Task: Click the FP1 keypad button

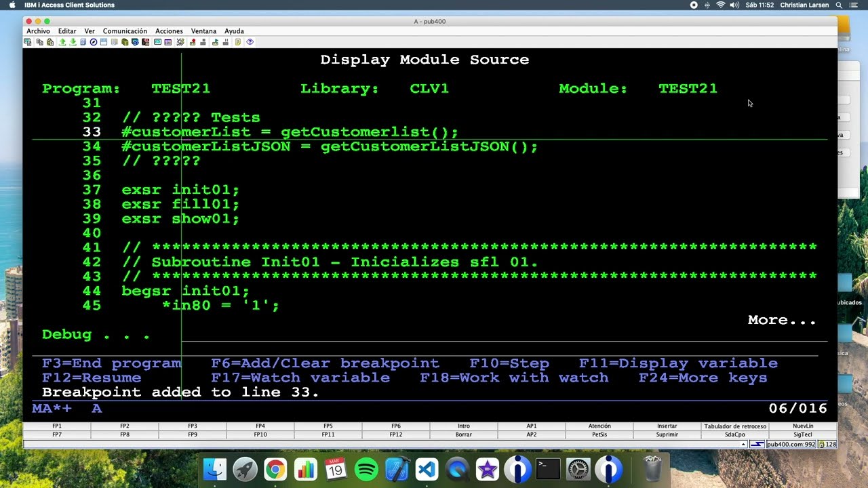Action: (x=57, y=426)
